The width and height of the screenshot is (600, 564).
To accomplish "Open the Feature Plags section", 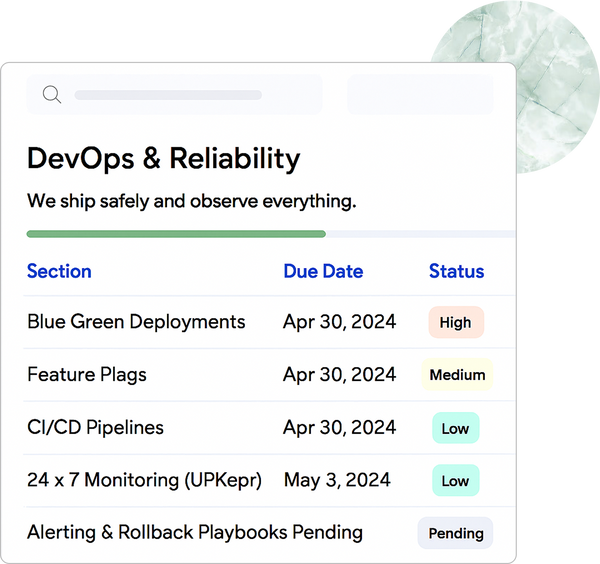I will point(87,375).
